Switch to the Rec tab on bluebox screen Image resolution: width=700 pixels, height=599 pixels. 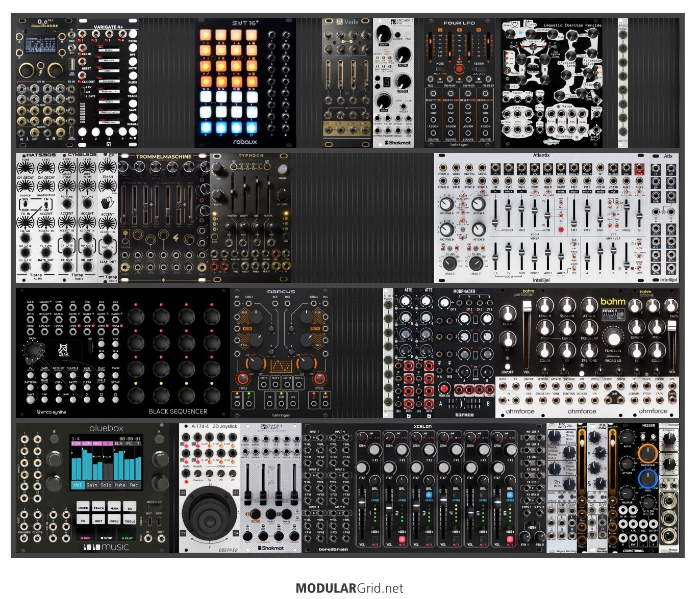click(x=134, y=485)
